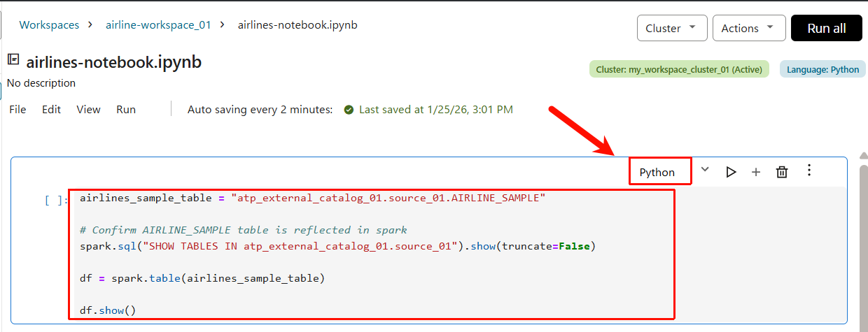Viewport: 868px width, 332px height.
Task: Open the View menu
Action: 89,109
